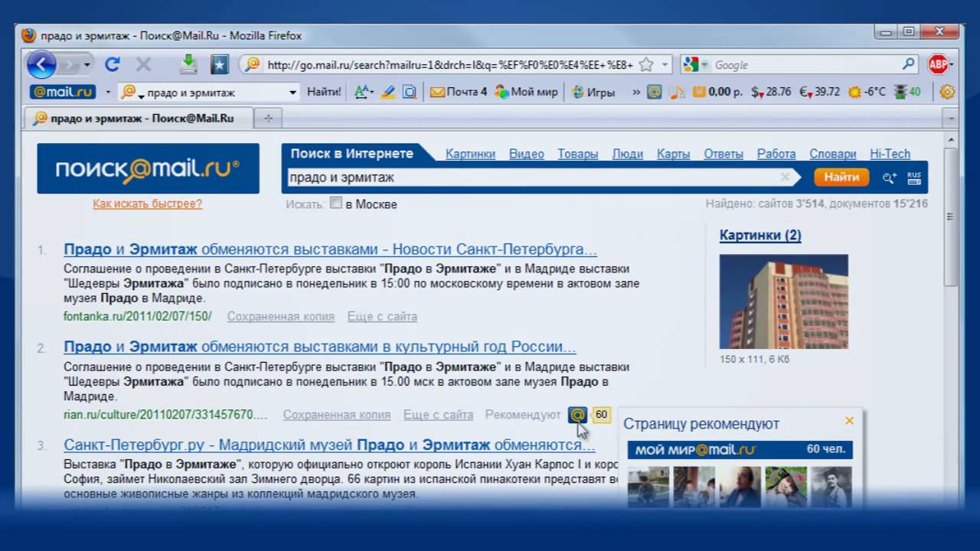Click the highlighter pen toolbar icon
This screenshot has height=551, width=980.
point(388,92)
